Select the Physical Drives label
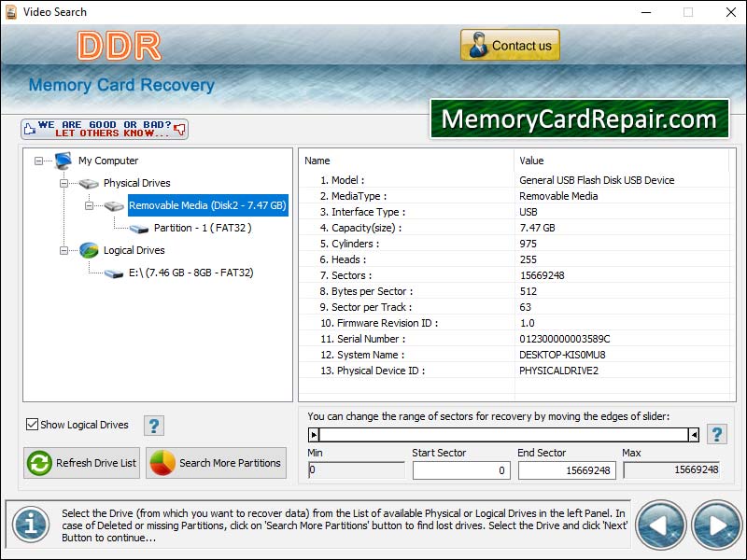 pyautogui.click(x=136, y=183)
